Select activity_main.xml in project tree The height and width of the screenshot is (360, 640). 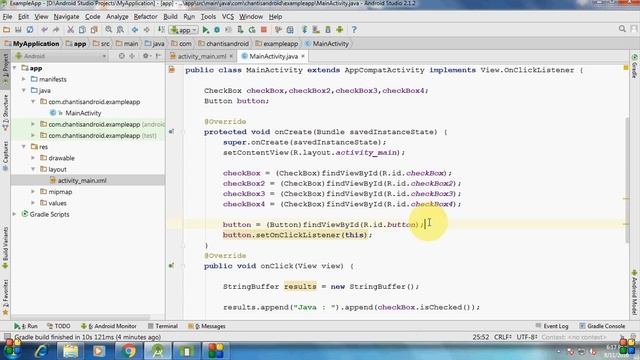(x=82, y=180)
